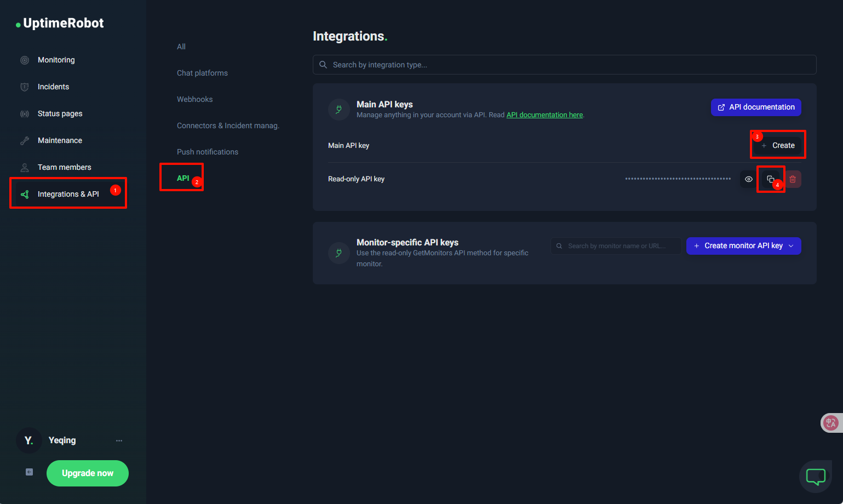Image resolution: width=843 pixels, height=504 pixels.
Task: Select Integrations & API in sidebar
Action: [x=68, y=194]
